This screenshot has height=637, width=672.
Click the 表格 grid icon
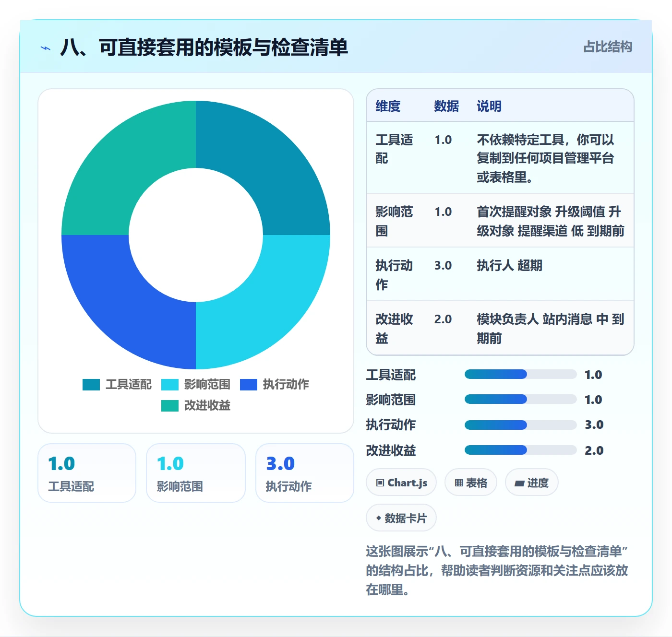[x=459, y=483]
